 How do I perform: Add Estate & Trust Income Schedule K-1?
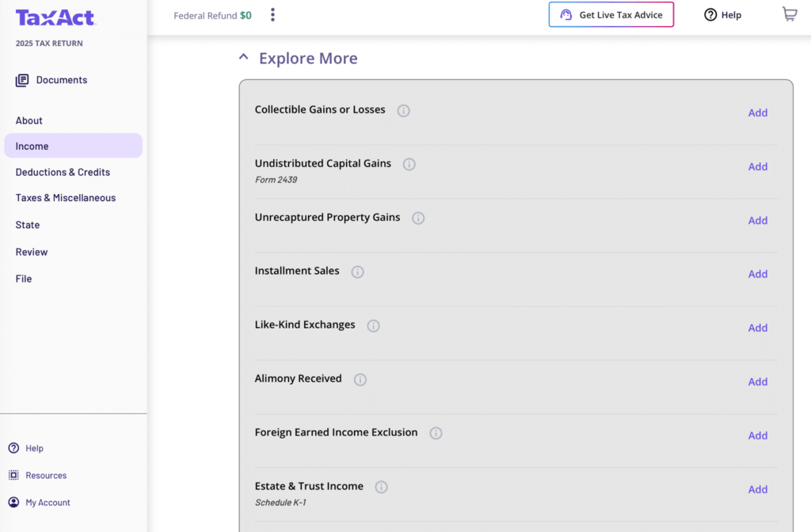(x=757, y=489)
